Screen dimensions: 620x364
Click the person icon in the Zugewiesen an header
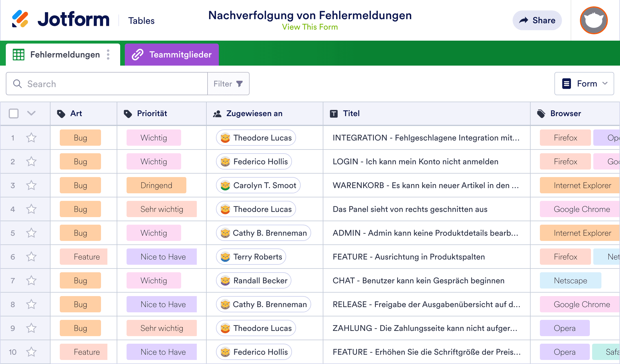[x=217, y=113]
